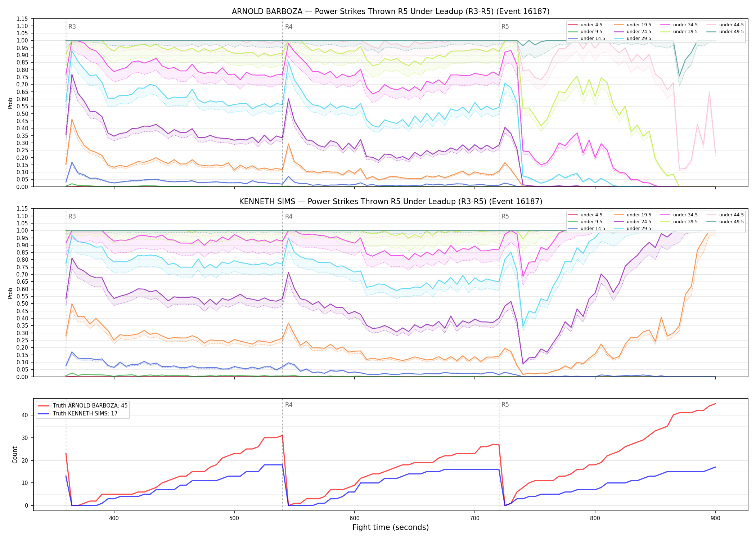Click the 900 tick on the time axis

[x=715, y=518]
